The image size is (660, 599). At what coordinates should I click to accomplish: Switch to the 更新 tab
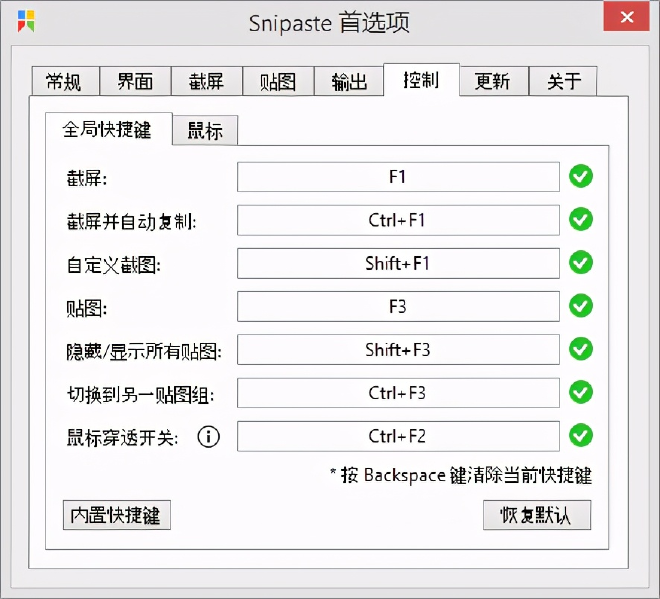tap(494, 81)
